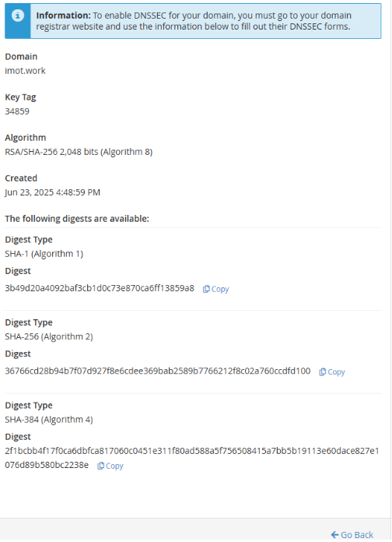The height and width of the screenshot is (542, 392).
Task: Click the blue information icon in the banner
Action: (x=18, y=16)
